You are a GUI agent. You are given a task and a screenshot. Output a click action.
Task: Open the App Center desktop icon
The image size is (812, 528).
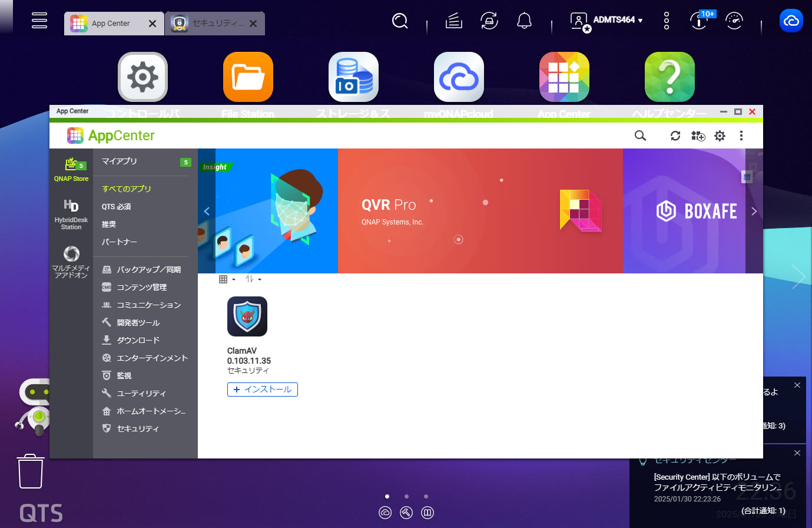tap(564, 77)
